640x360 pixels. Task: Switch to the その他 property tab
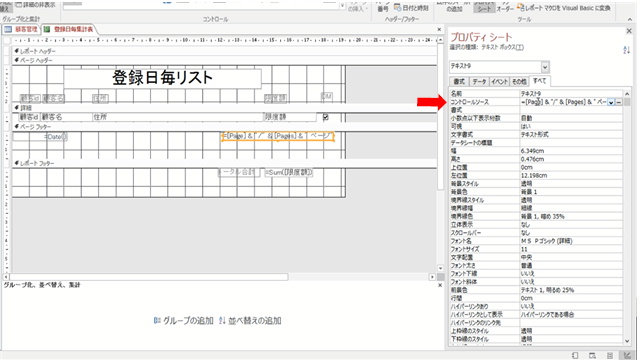coord(519,82)
